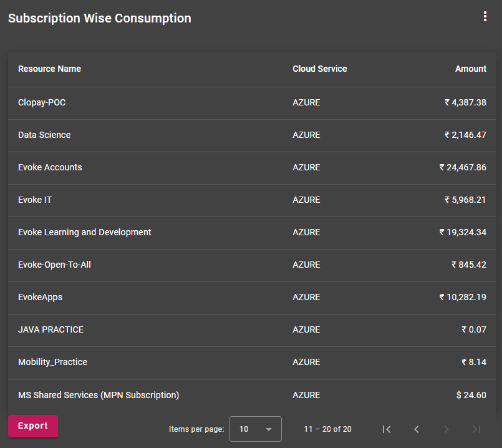Image resolution: width=502 pixels, height=448 pixels.
Task: Select the EvokeApps resource name
Action: pos(40,297)
